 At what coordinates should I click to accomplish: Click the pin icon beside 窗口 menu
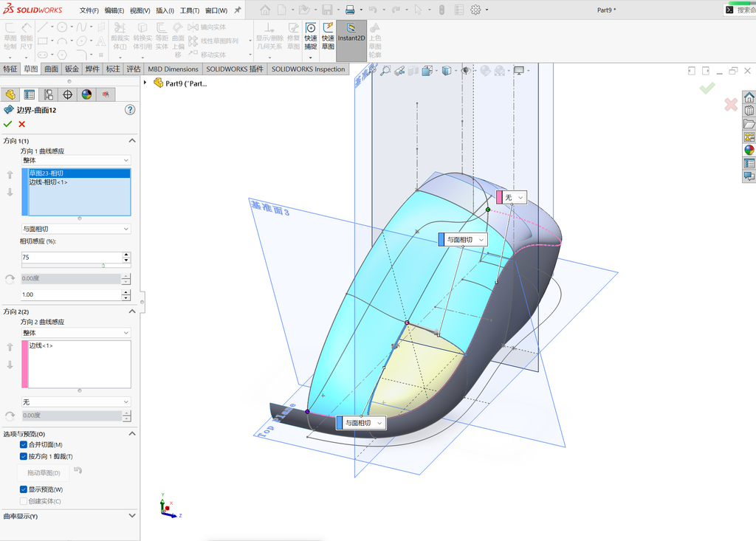[x=238, y=10]
